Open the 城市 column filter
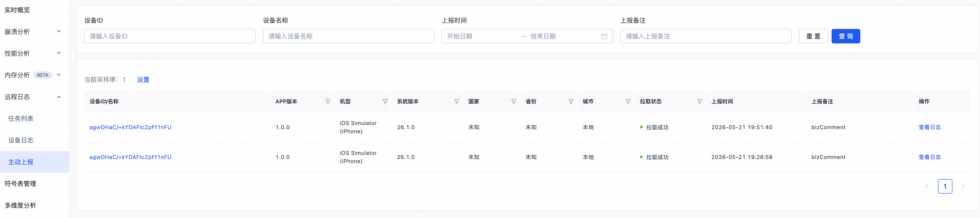Image resolution: width=980 pixels, height=218 pixels. [628, 102]
